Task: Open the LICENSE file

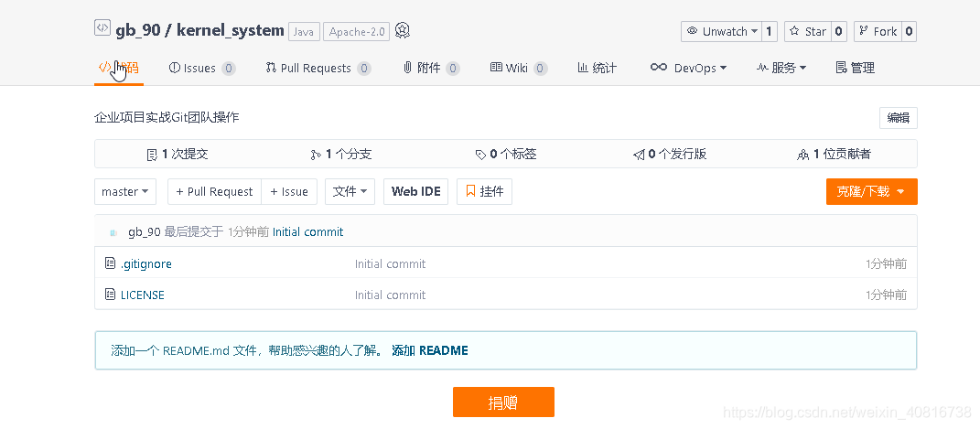Action: pos(143,295)
